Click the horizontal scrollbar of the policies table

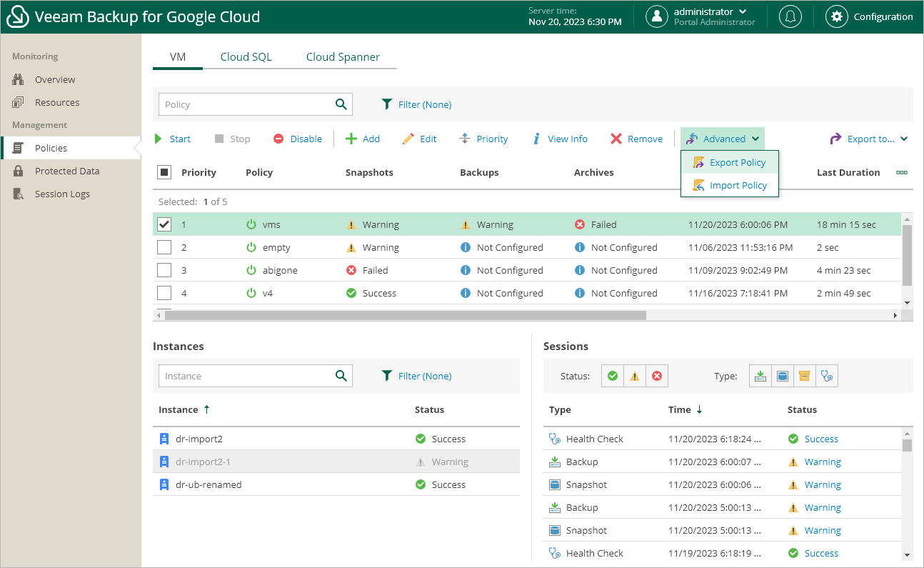pos(405,315)
